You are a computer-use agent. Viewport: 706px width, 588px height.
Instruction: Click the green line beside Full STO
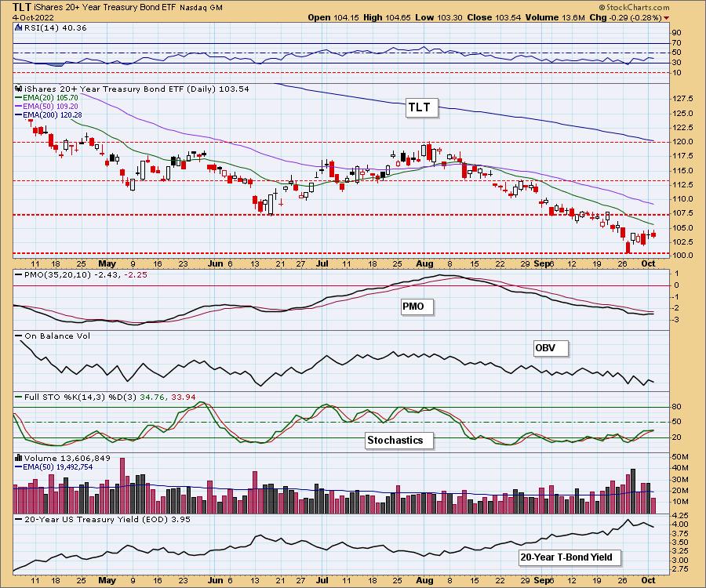(19, 397)
